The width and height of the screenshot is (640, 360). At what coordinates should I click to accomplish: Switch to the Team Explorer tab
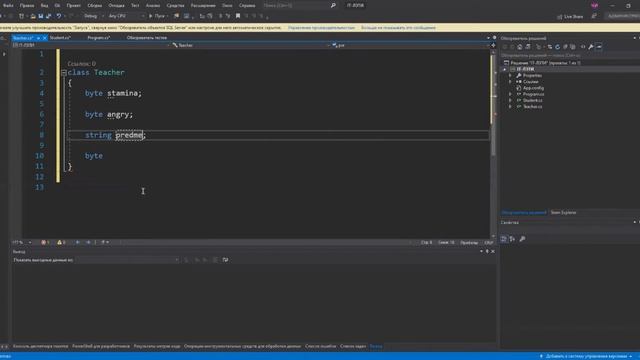point(563,213)
